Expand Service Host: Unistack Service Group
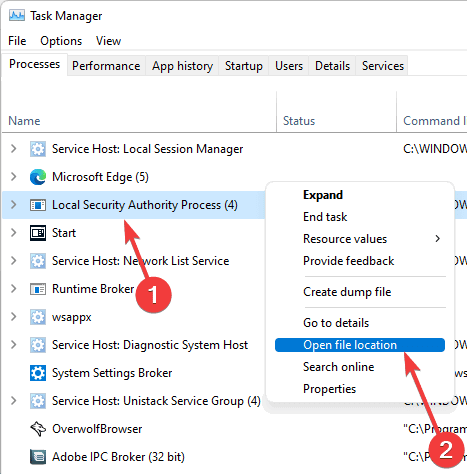Image resolution: width=467 pixels, height=474 pixels. 13,401
